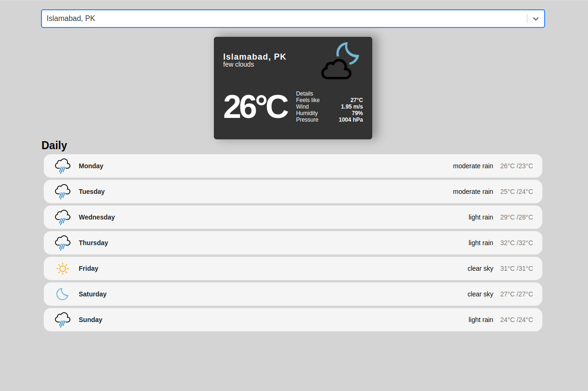Click the moon and cloud weather icon
This screenshot has width=588, height=391.
pyautogui.click(x=340, y=61)
